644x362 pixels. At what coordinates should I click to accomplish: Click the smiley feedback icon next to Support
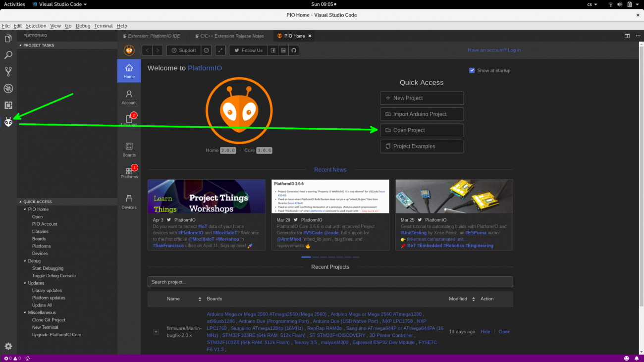click(x=206, y=50)
